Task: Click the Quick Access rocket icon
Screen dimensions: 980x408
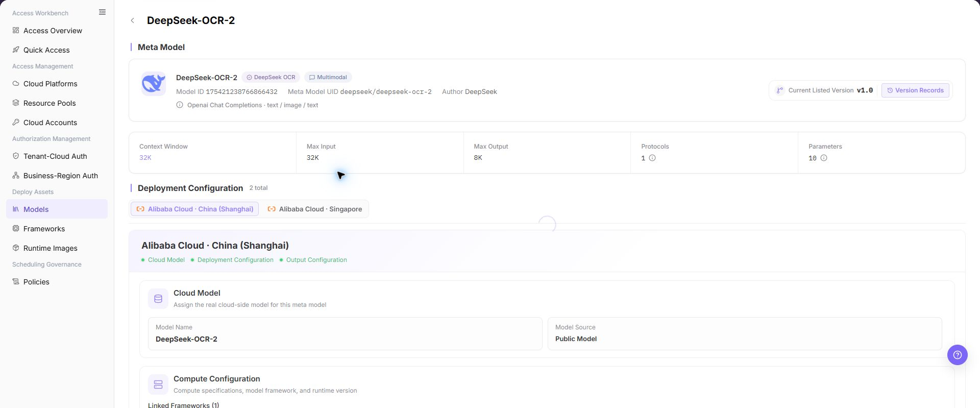Action: click(x=16, y=50)
